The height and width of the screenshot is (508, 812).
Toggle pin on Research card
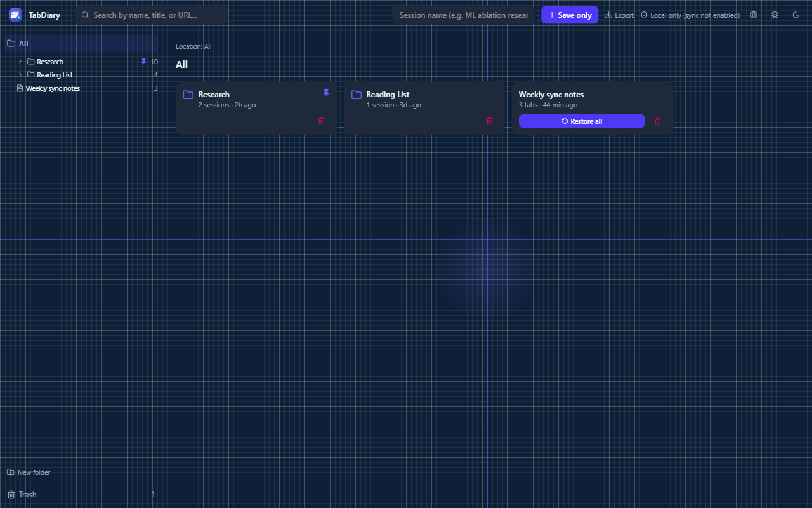tap(326, 93)
